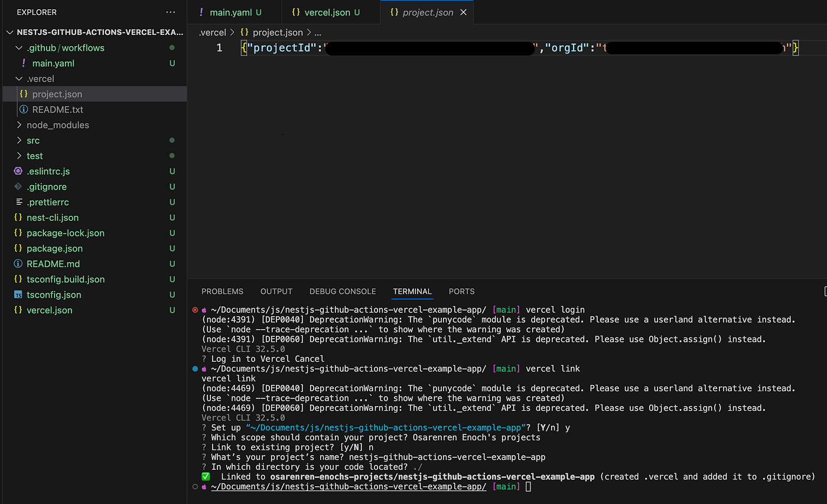Click the git icon beside .gitignore

pos(18,186)
